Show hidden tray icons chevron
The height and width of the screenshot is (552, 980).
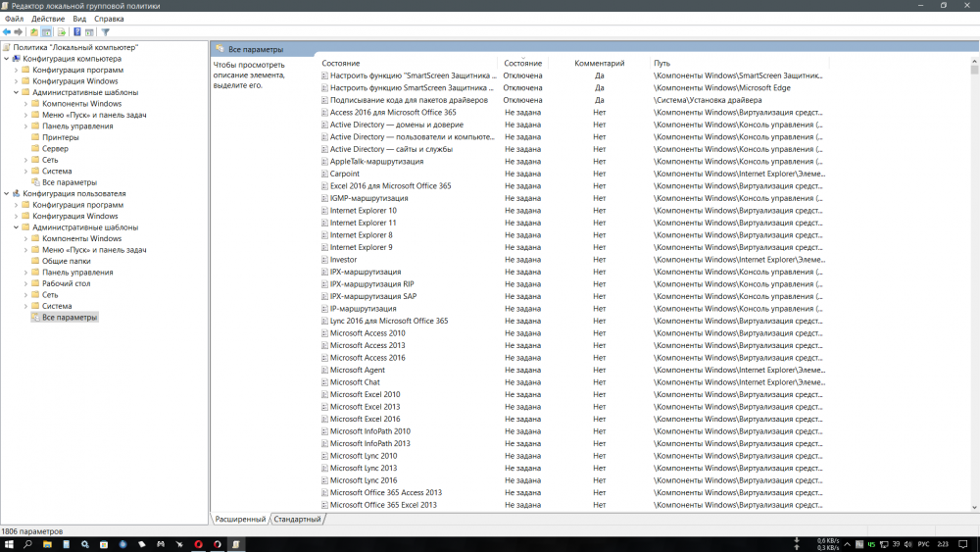847,544
